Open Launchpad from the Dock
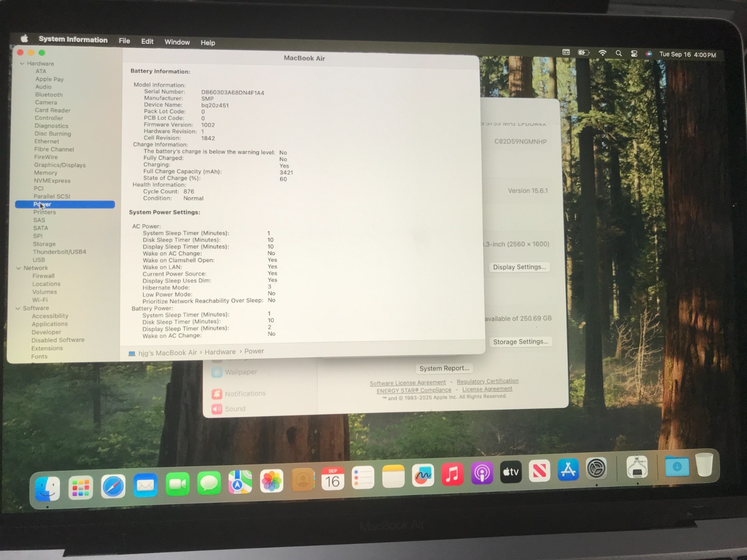 pos(80,488)
